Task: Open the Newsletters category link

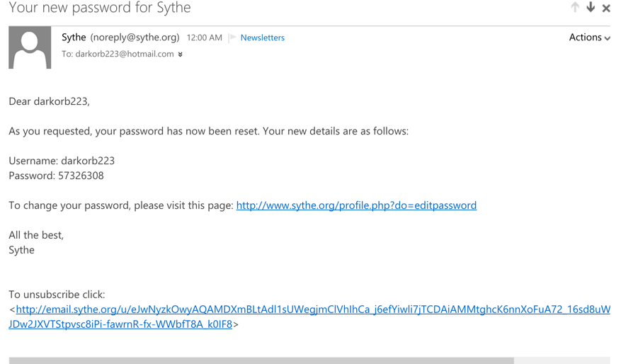Action: click(263, 38)
